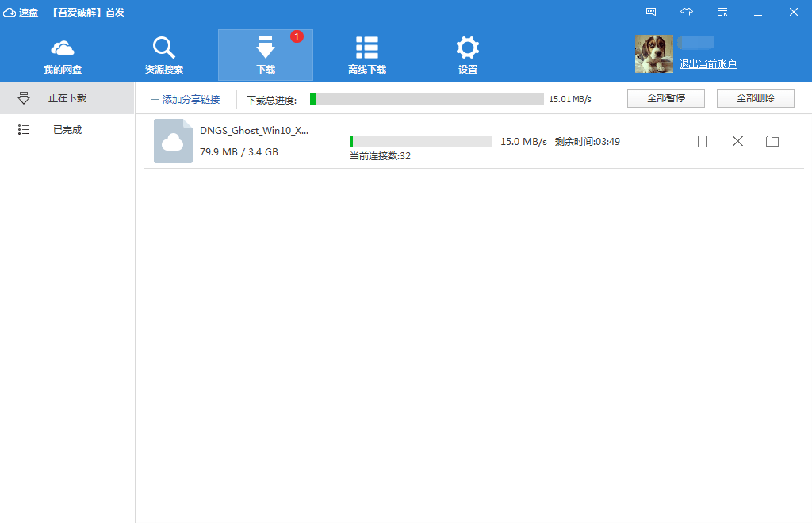Select 正在下载 in the sidebar
Screen dimensions: 812x523
67,98
